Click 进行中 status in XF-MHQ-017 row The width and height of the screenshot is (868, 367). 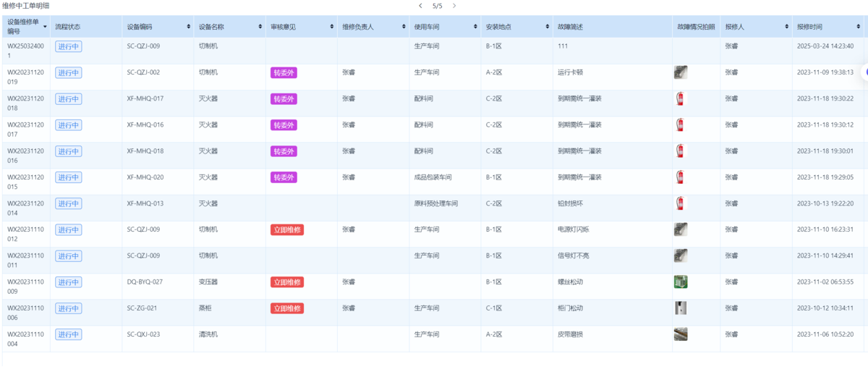69,98
